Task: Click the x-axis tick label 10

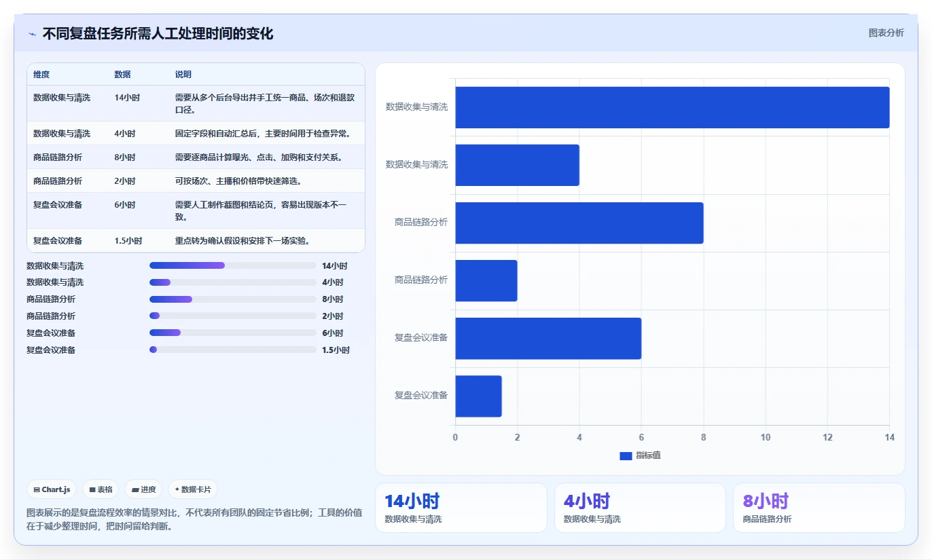Action: 766,437
